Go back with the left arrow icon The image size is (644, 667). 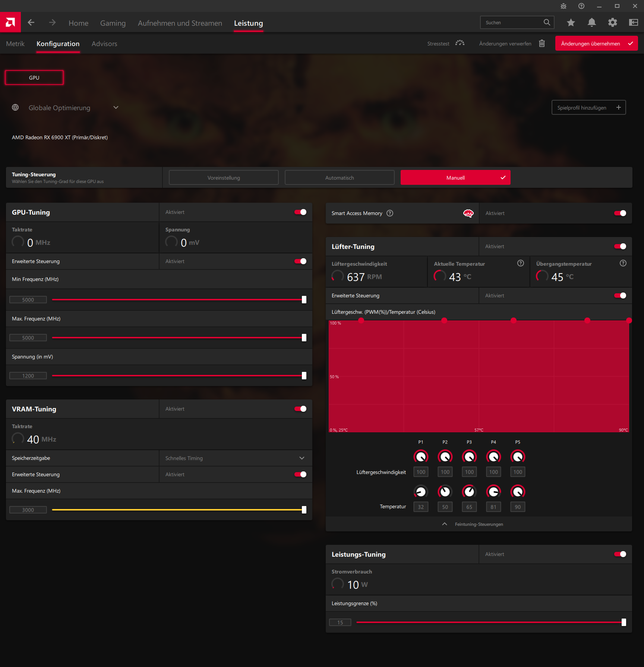pyautogui.click(x=31, y=23)
